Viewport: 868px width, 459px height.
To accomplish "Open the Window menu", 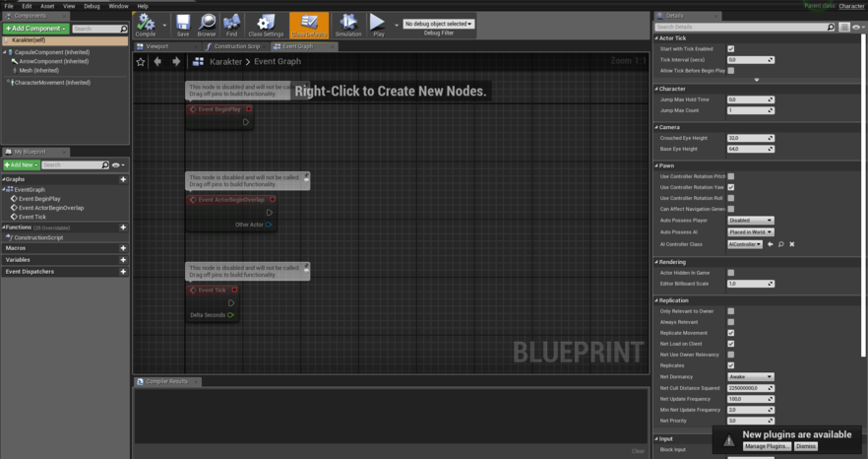I will pos(118,6).
